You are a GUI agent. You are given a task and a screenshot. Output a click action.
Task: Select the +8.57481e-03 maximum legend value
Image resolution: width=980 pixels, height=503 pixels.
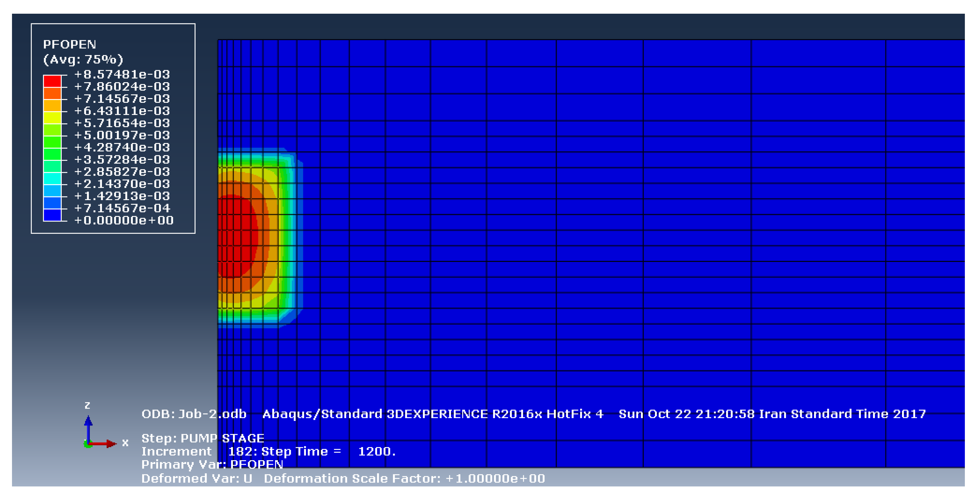coord(122,75)
